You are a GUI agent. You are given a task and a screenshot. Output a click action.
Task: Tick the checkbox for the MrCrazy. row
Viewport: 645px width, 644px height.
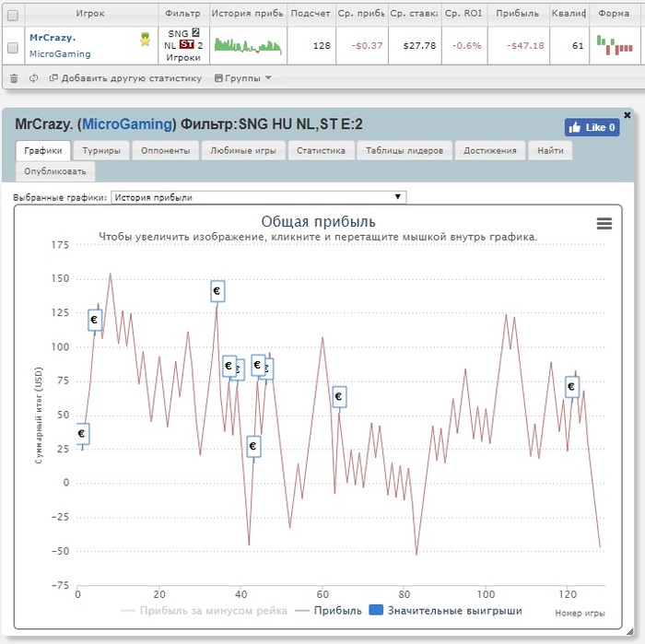[13, 48]
